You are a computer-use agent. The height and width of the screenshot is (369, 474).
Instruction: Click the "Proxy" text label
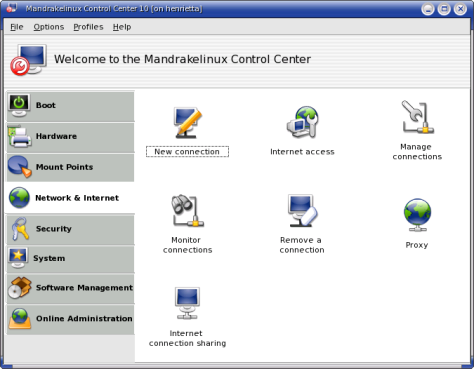click(417, 245)
